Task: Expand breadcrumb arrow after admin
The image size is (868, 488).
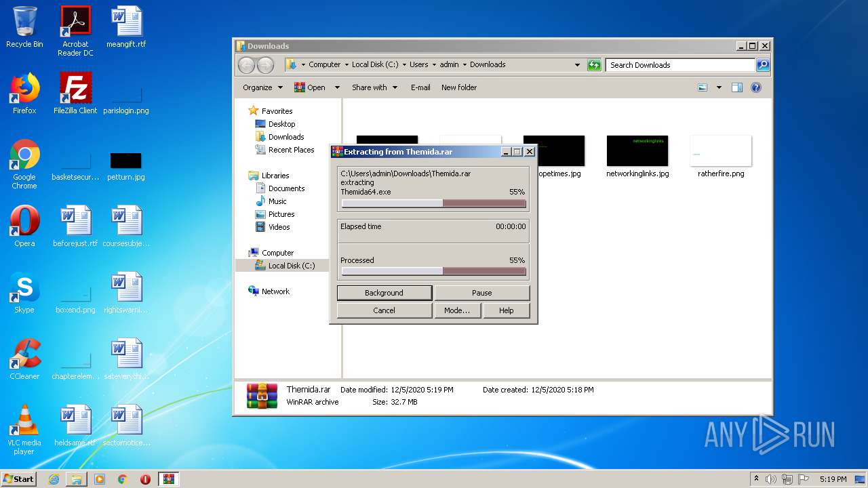Action: click(465, 65)
